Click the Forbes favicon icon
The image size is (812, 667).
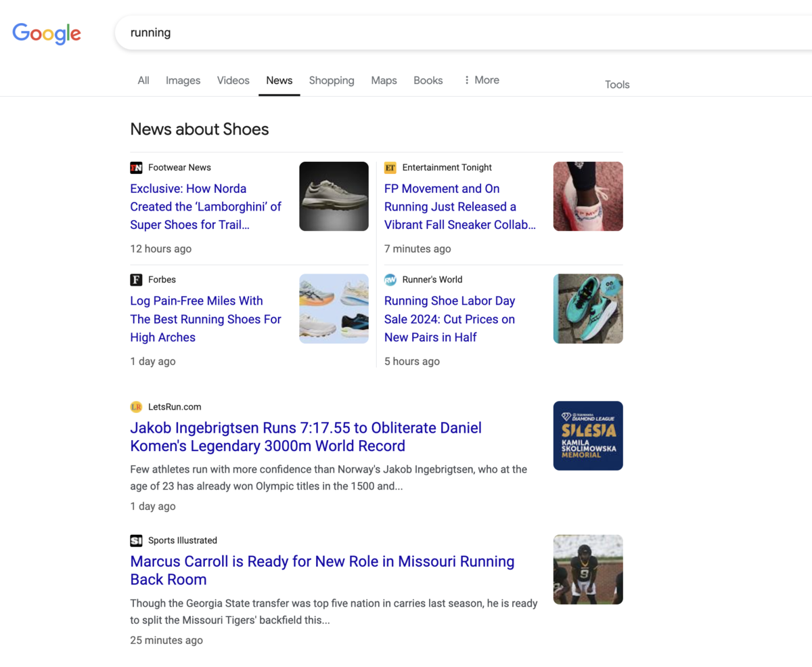[x=136, y=280]
